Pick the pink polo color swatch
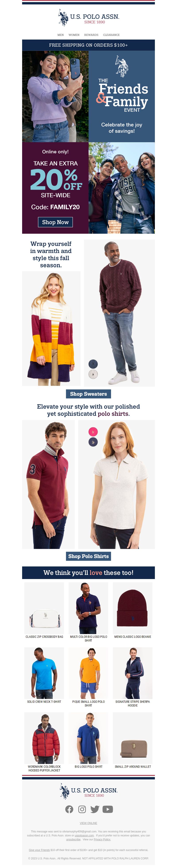This screenshot has height=868, width=177. (x=93, y=432)
